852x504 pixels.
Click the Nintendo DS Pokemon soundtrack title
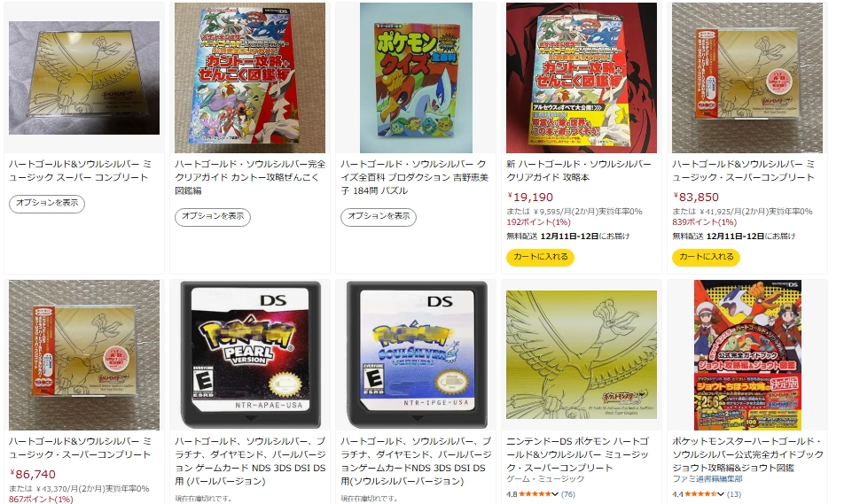point(578,454)
